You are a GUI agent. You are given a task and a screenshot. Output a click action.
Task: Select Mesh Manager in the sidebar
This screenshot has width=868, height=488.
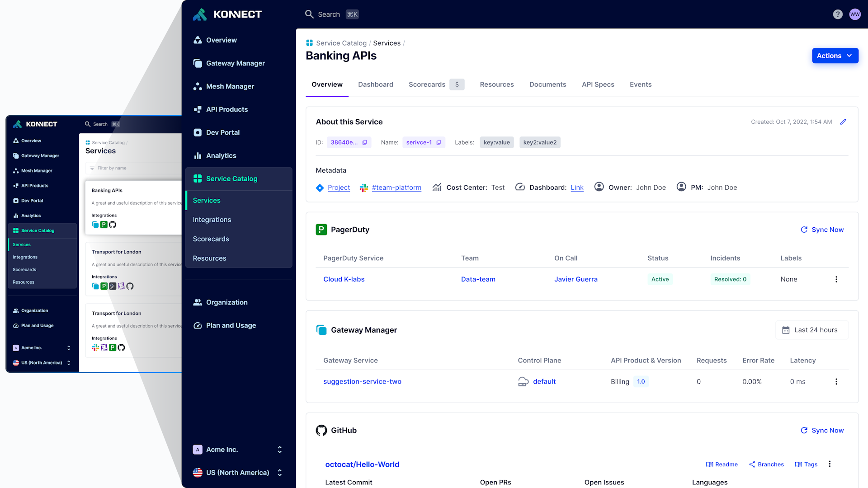[230, 86]
